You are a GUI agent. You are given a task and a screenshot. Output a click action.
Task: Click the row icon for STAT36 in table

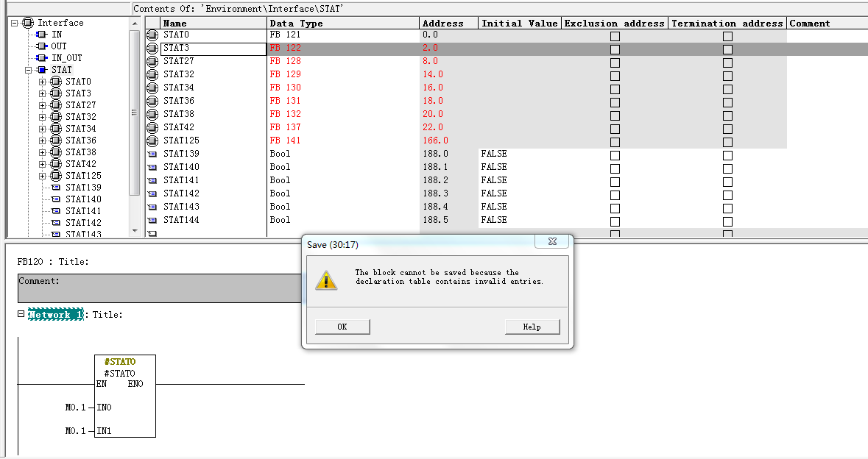pyautogui.click(x=152, y=101)
